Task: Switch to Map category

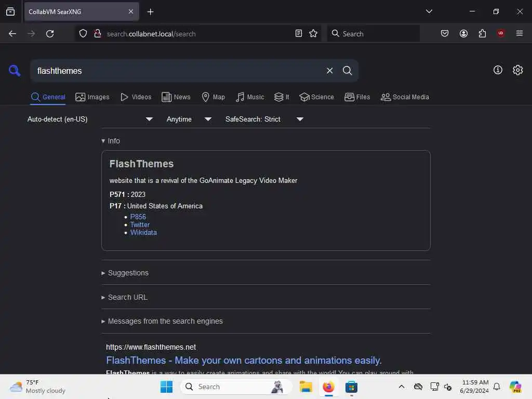Action: [213, 97]
